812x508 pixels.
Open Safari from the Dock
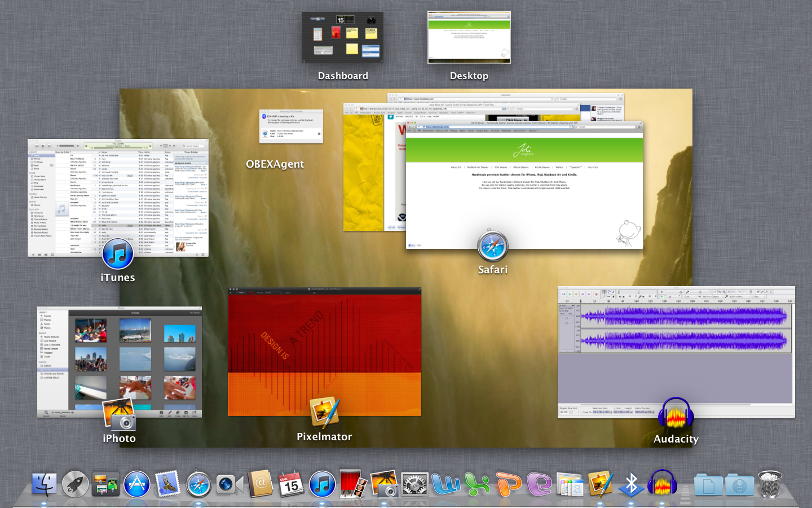click(x=198, y=485)
